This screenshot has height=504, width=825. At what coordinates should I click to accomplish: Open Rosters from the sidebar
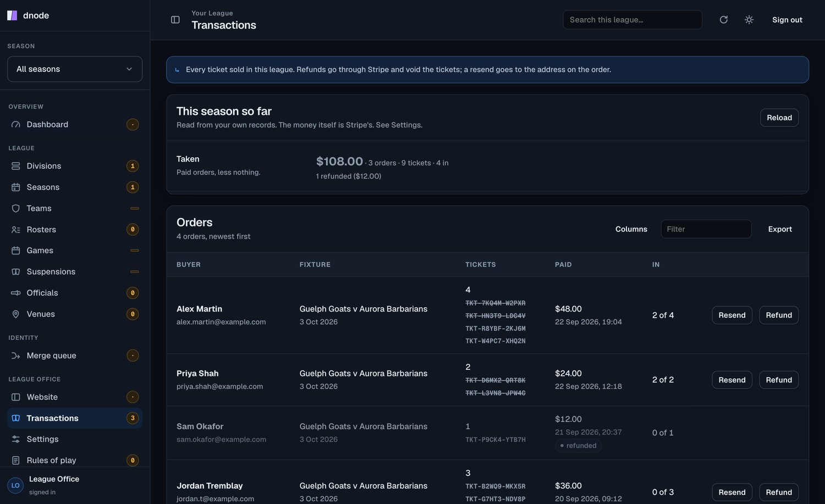point(75,230)
